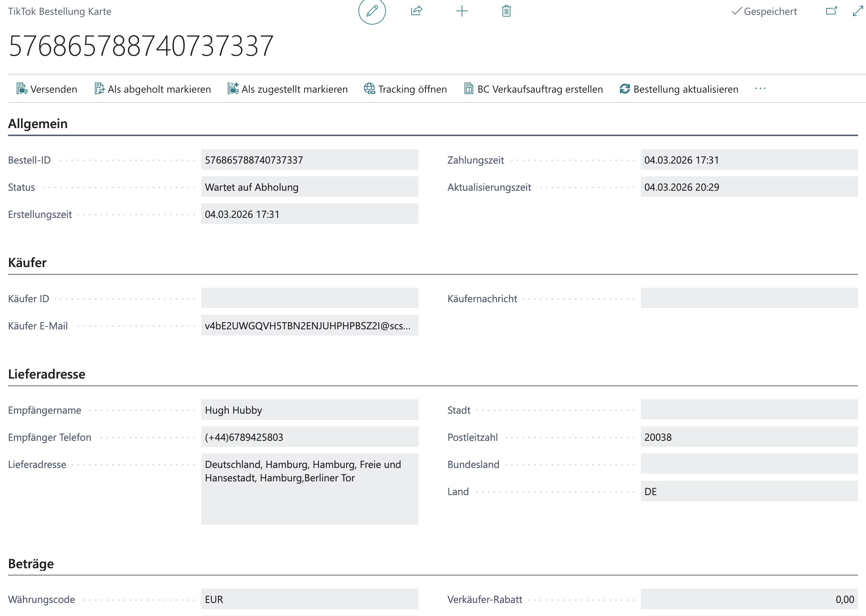Screen dimensions: 866x616
Task: Open the more actions ellipsis menu
Action: [x=760, y=89]
